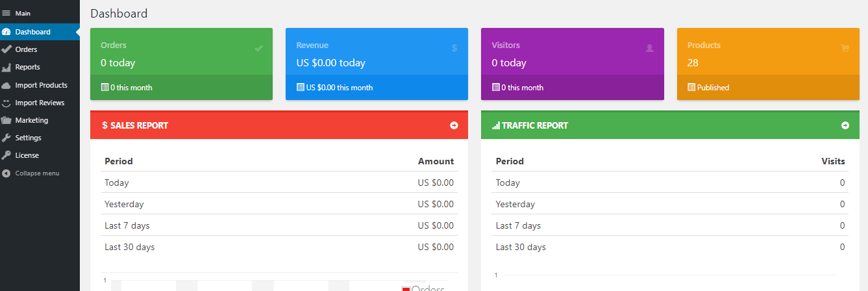Screen dimensions: 868x291
Task: Click the cart icon on Products card
Action: click(x=845, y=48)
